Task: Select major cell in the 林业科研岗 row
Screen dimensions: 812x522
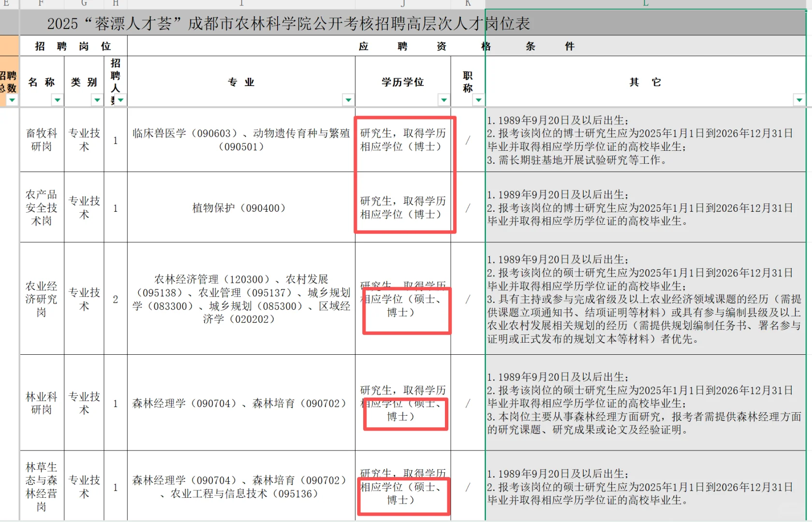Action: tap(241, 403)
